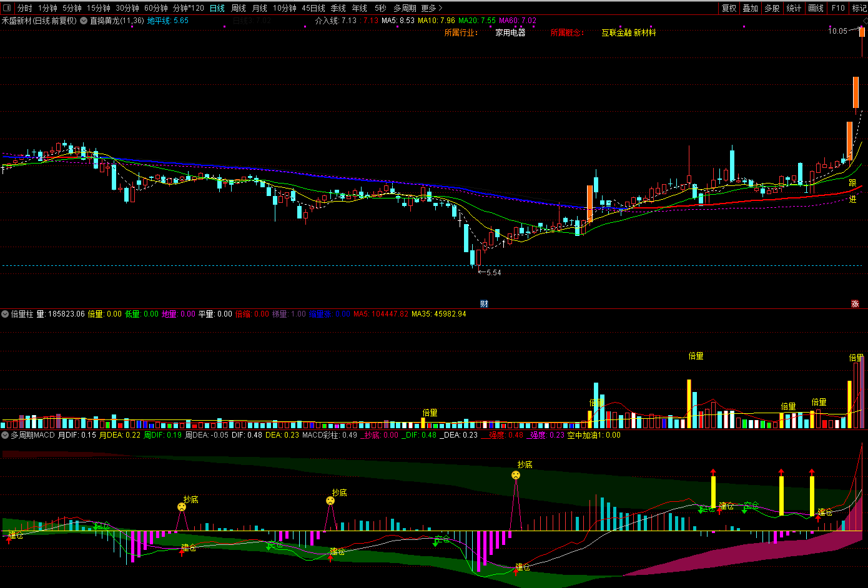Screen dimensions: 868x588
Task: Click the 倍量柱 indicator name
Action: (22, 314)
